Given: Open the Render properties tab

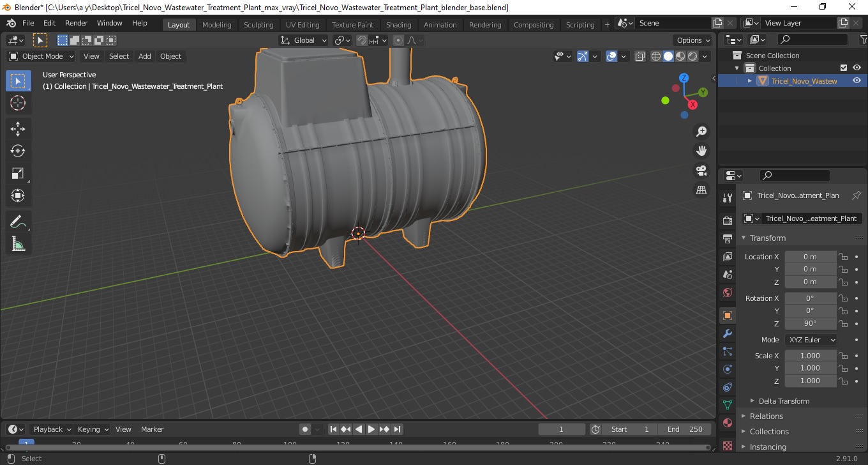Looking at the screenshot, I should (727, 221).
